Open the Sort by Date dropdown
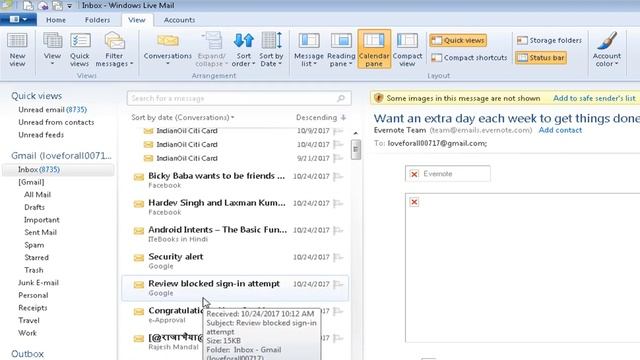640x360 pixels. tap(271, 50)
